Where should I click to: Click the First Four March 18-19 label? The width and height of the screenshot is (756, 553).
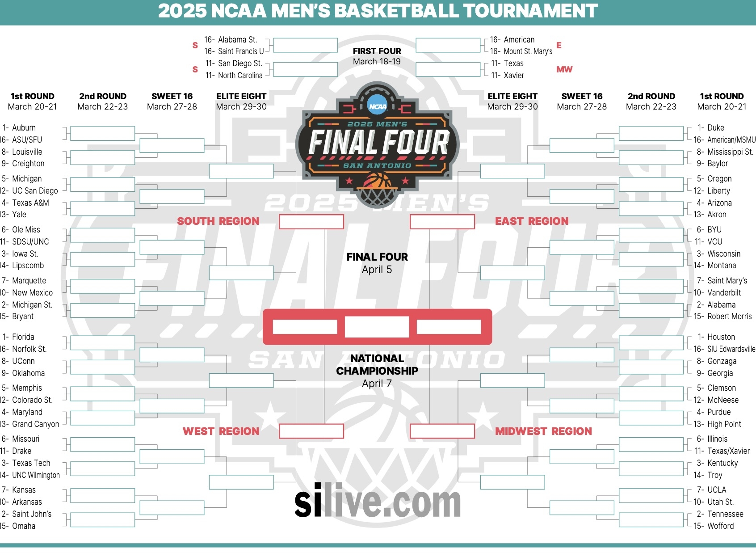click(377, 56)
